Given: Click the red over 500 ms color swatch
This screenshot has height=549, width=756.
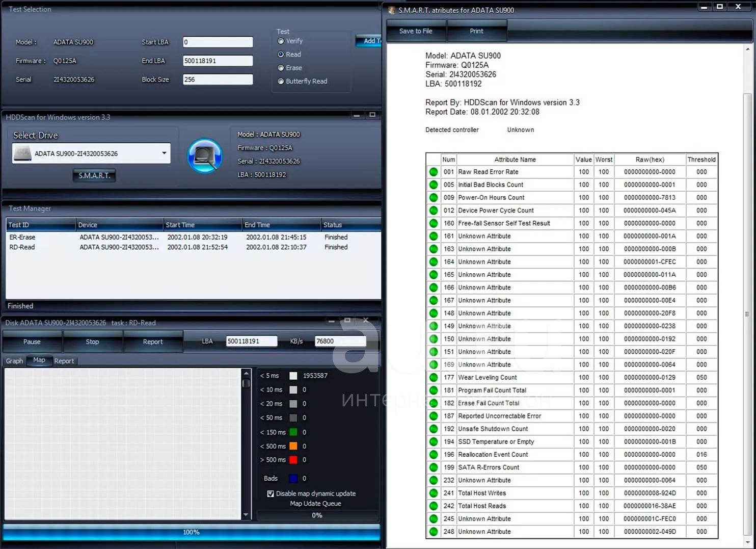Looking at the screenshot, I should pos(293,460).
